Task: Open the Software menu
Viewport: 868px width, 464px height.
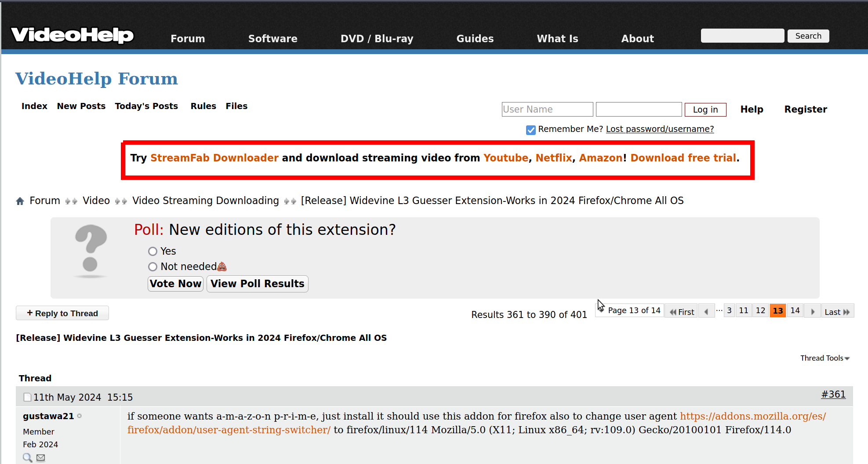Action: coord(273,39)
